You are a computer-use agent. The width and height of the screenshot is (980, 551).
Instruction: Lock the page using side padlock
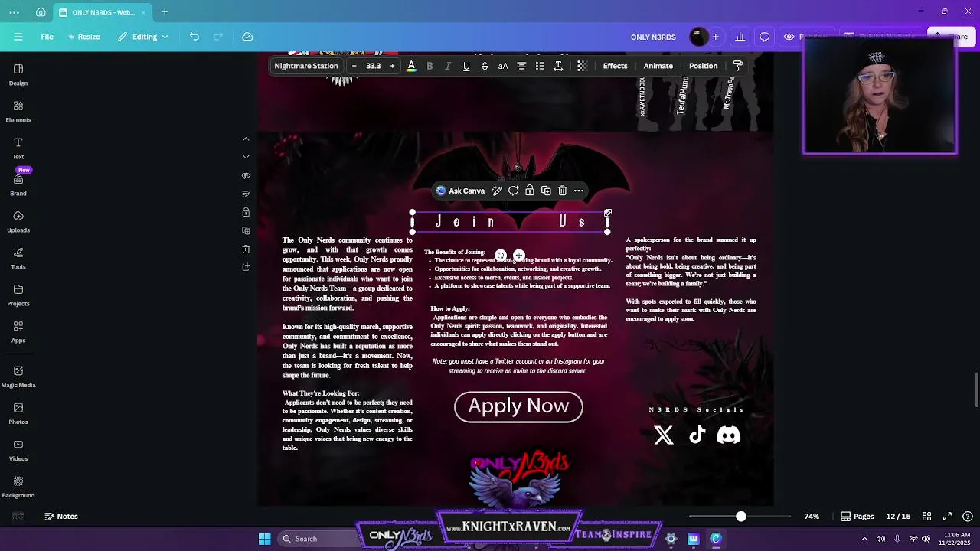pyautogui.click(x=246, y=212)
